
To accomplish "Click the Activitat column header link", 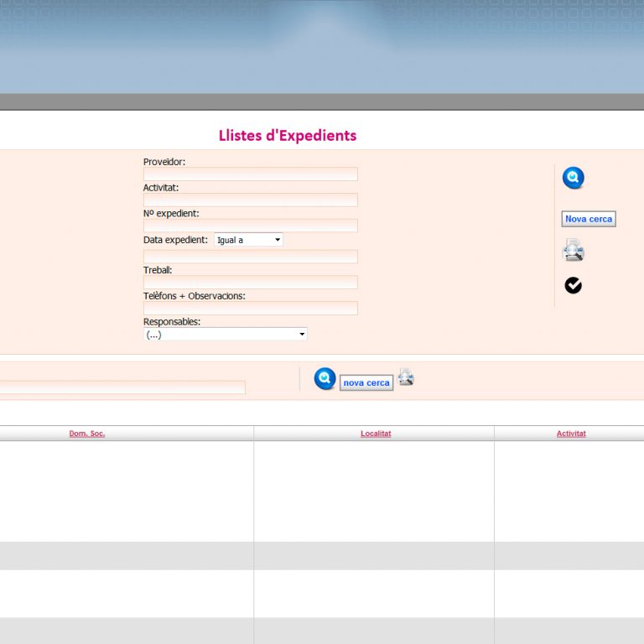I will click(x=571, y=434).
